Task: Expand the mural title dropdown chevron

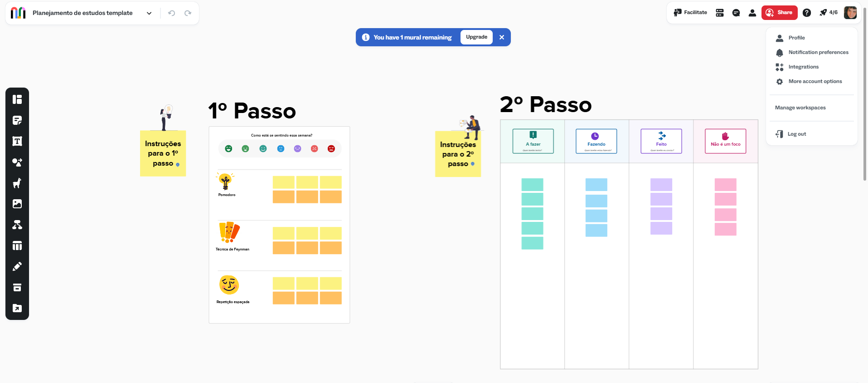Action: click(x=149, y=13)
